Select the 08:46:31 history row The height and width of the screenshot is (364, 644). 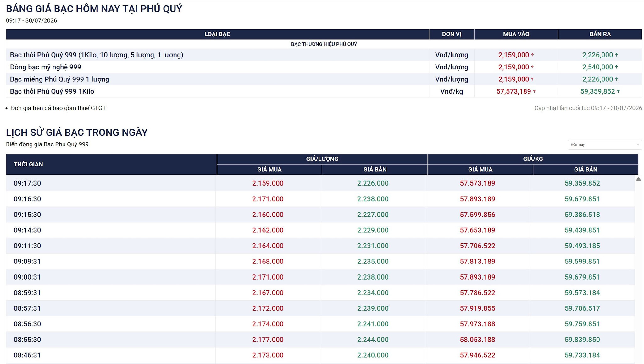pos(320,355)
